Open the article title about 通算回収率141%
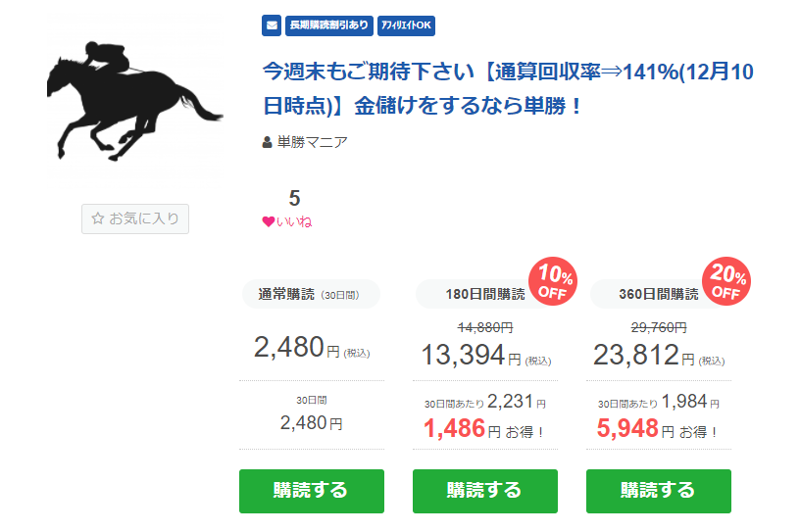Viewport: 800px width, 532px height. point(507,88)
